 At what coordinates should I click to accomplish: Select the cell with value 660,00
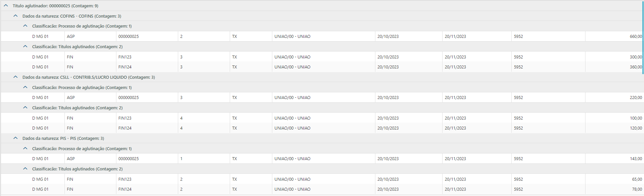(635, 37)
